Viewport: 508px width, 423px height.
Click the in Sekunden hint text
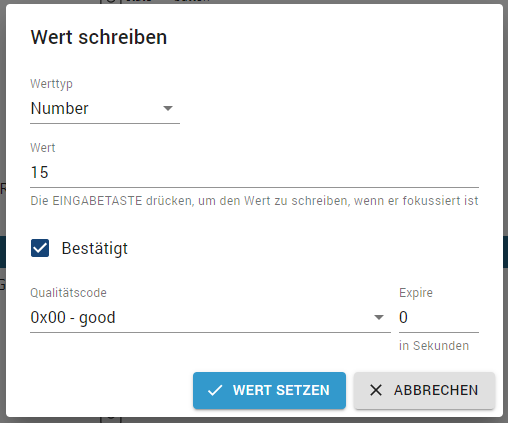click(434, 346)
